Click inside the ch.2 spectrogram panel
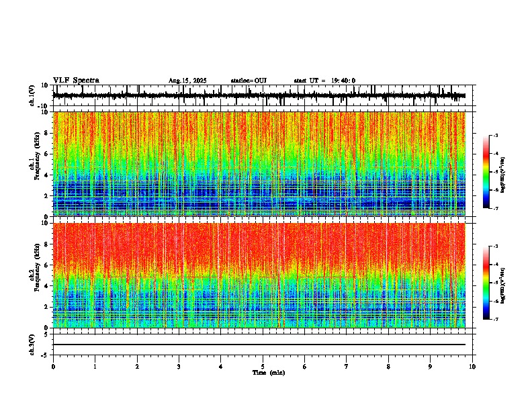Image resolution: width=532 pixels, height=411 pixels. [x=259, y=275]
